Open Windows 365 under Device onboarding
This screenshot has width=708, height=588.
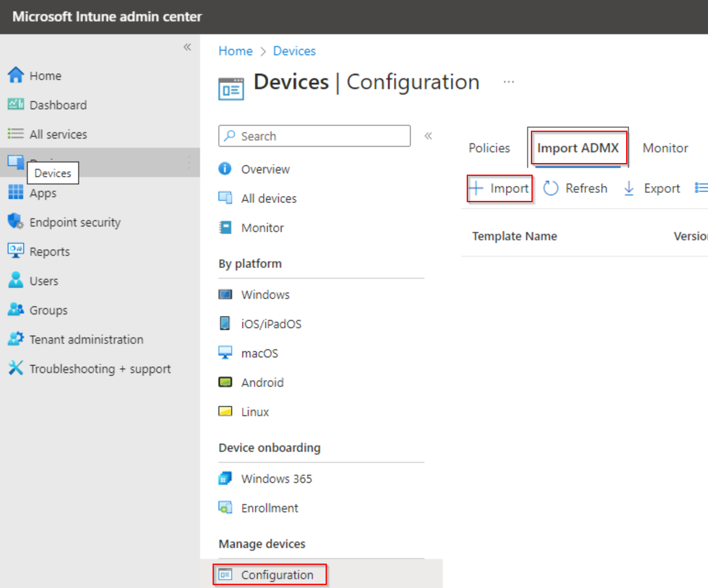[x=276, y=479]
